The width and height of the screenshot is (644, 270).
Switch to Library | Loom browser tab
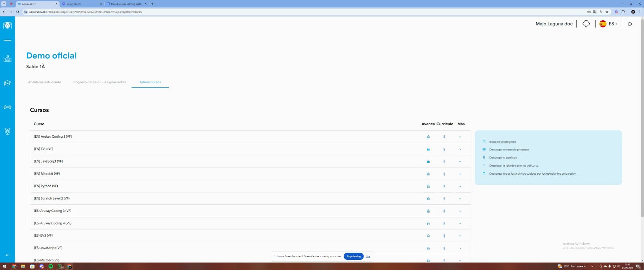pos(82,4)
